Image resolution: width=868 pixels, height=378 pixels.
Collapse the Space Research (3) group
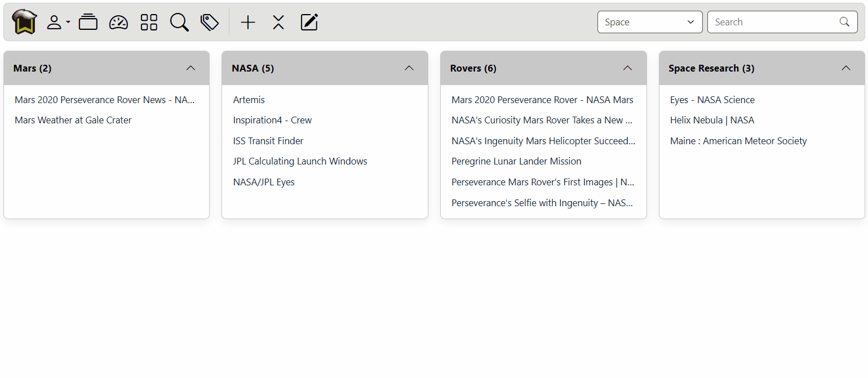tap(845, 68)
